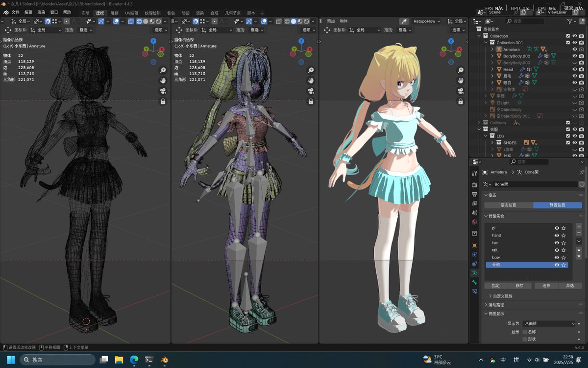
Task: Open the Scene properties tab
Action: 474,212
